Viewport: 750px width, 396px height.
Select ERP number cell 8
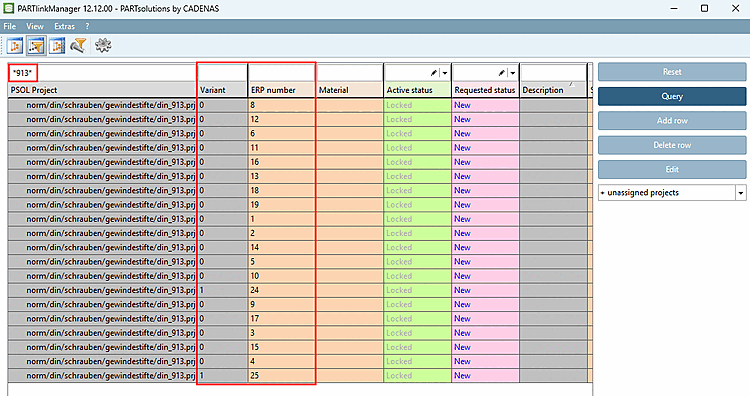(282, 105)
